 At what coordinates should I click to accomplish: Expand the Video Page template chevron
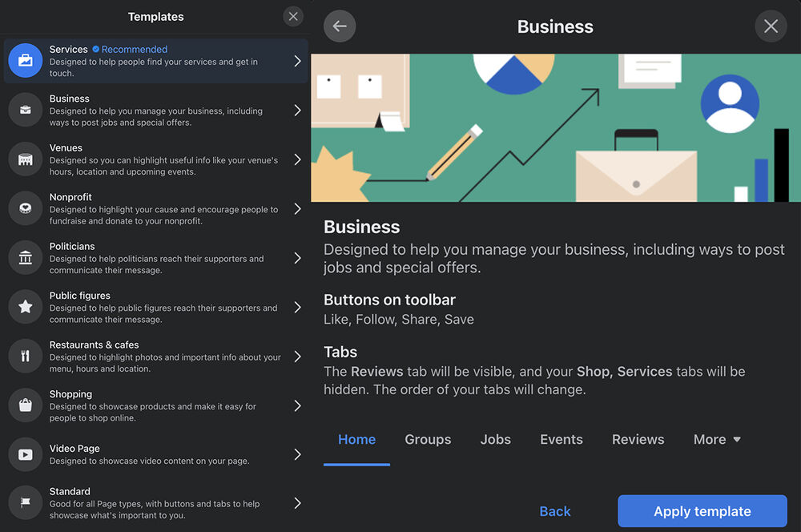point(298,454)
